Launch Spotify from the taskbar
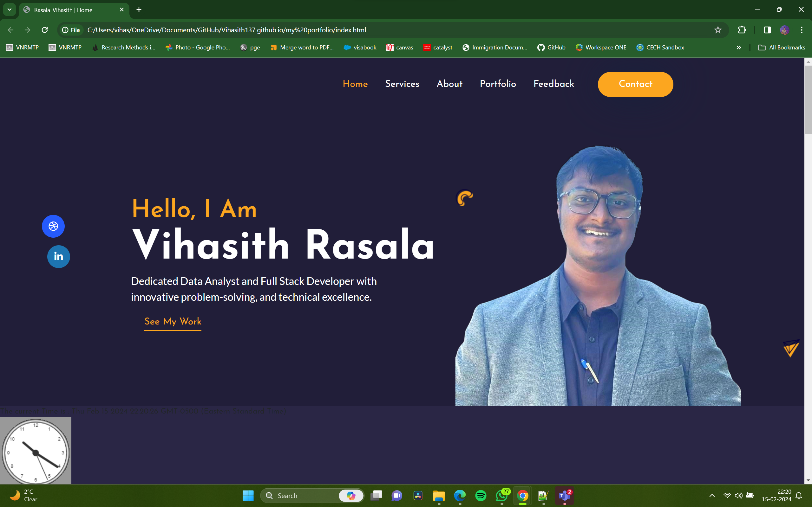Image resolution: width=812 pixels, height=507 pixels. [481, 495]
